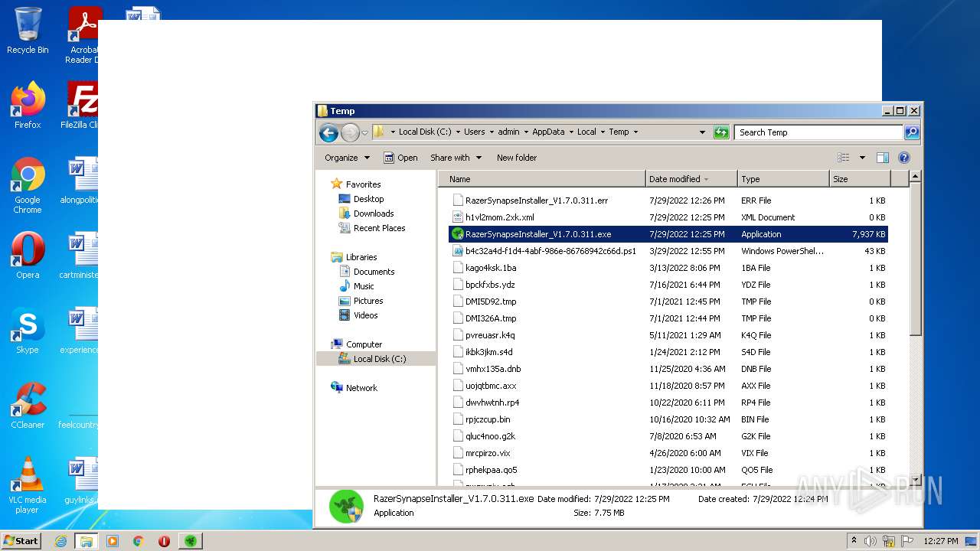Open Windows Explorer taskbar icon
Screen dimensions: 980x551
pyautogui.click(x=87, y=541)
